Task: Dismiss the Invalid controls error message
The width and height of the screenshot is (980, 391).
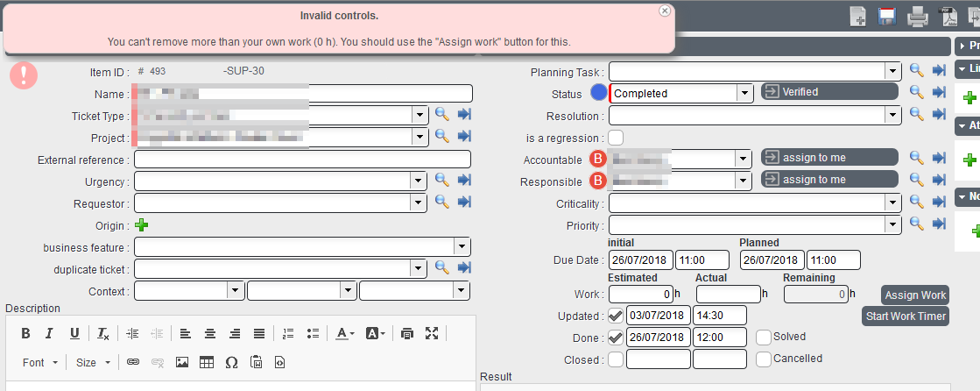Action: click(x=665, y=11)
